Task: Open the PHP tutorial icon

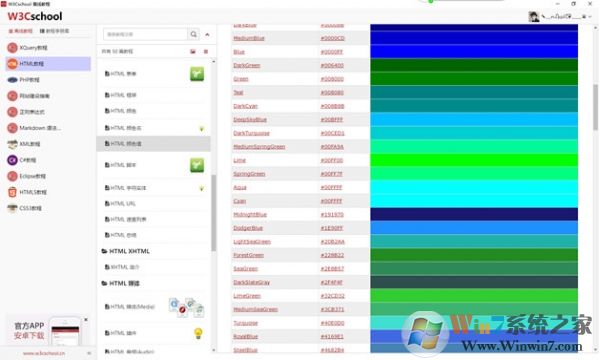Action: tap(12, 80)
